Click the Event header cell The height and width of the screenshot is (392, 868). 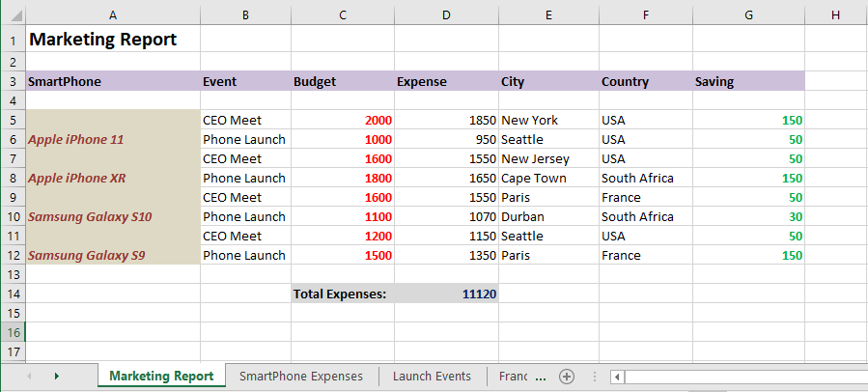coord(245,81)
